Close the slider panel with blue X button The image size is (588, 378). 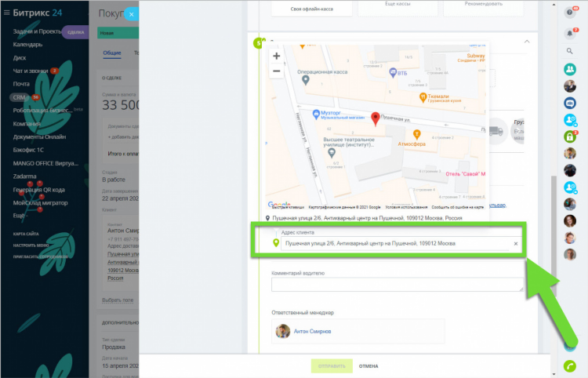[131, 15]
